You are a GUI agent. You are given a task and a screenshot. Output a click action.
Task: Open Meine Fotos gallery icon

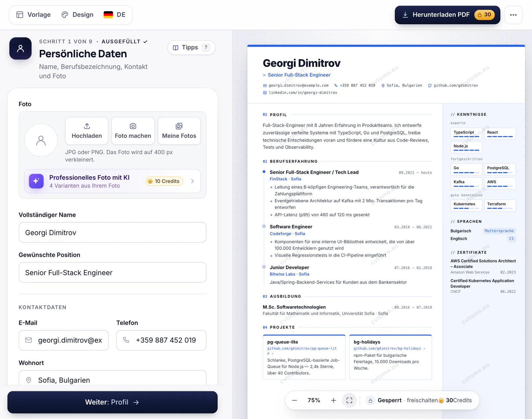coord(179,126)
